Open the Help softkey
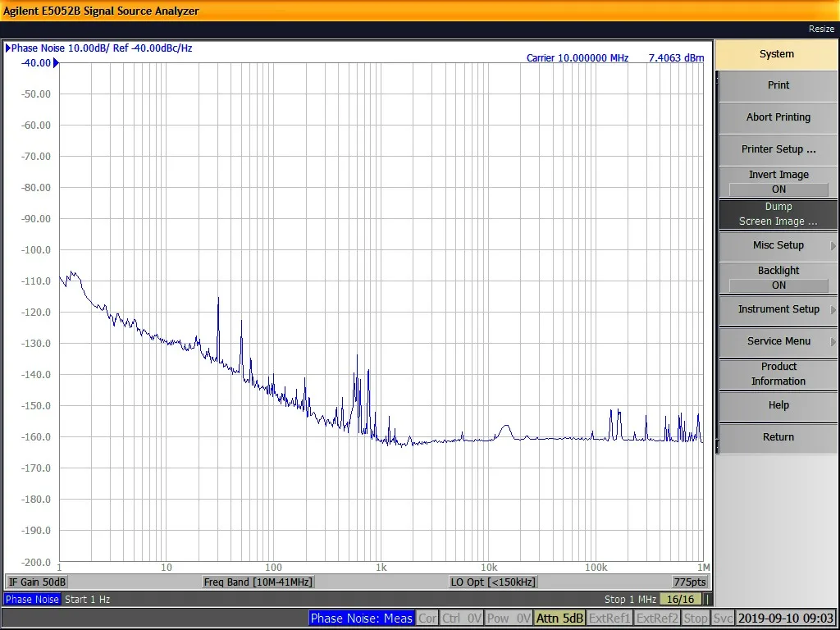The height and width of the screenshot is (630, 840). coord(778,405)
